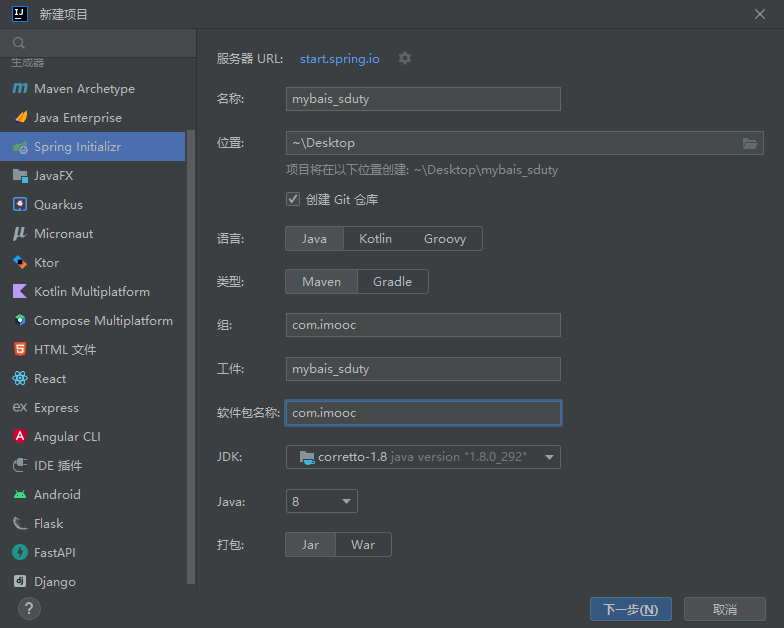Image resolution: width=784 pixels, height=628 pixels.
Task: Select Kotlin Multiplatform generator
Action: pos(92,292)
